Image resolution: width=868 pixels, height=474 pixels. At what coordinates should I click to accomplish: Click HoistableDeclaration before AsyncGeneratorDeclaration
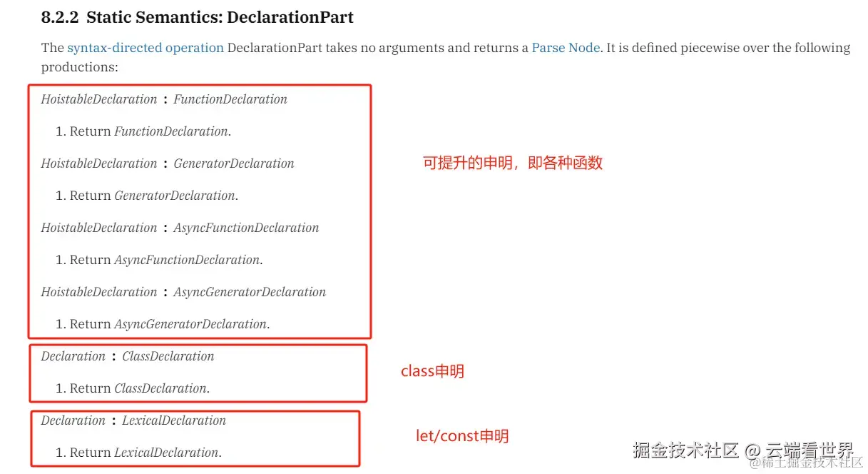coord(98,292)
